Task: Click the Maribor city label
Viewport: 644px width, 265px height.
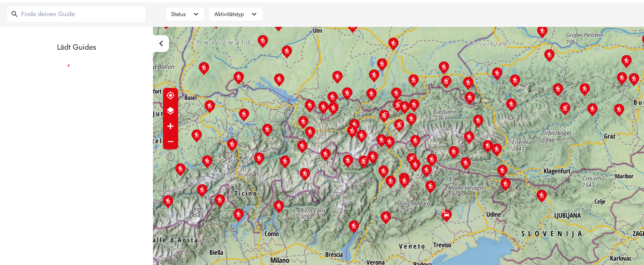Action: point(624,176)
